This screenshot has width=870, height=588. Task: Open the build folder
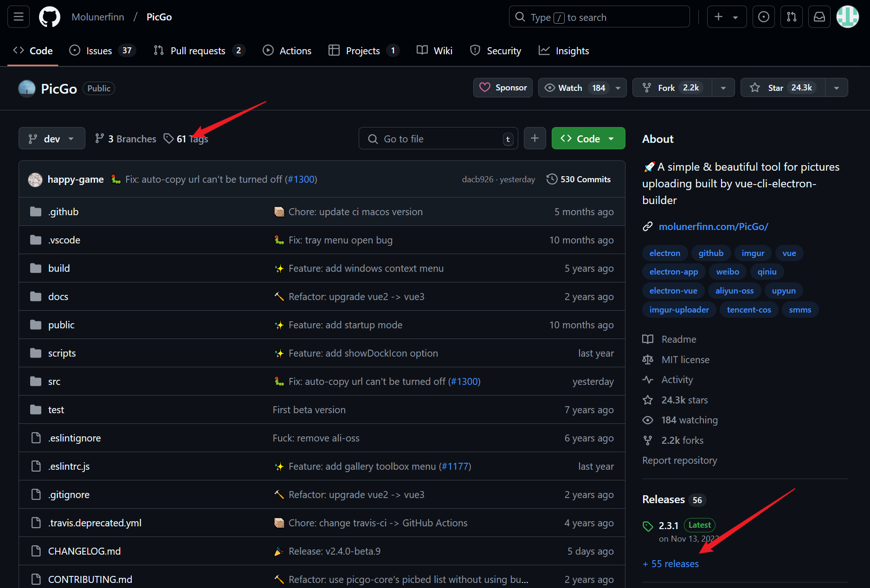point(59,268)
